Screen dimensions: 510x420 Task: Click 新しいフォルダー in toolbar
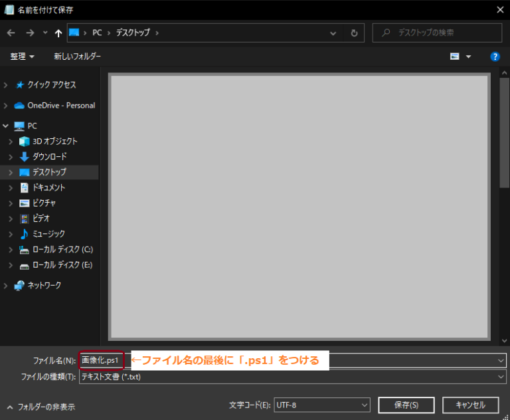77,56
